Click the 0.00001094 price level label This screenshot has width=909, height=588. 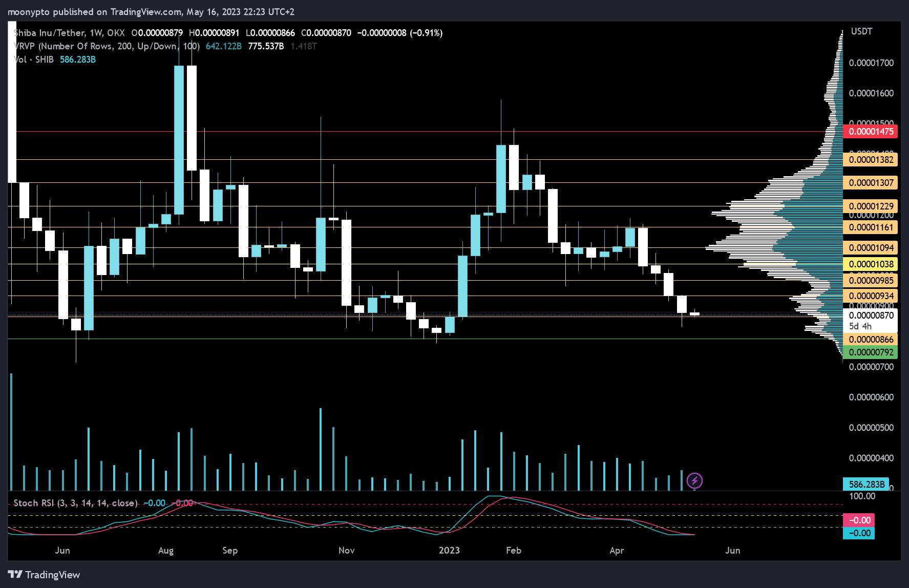pyautogui.click(x=870, y=248)
